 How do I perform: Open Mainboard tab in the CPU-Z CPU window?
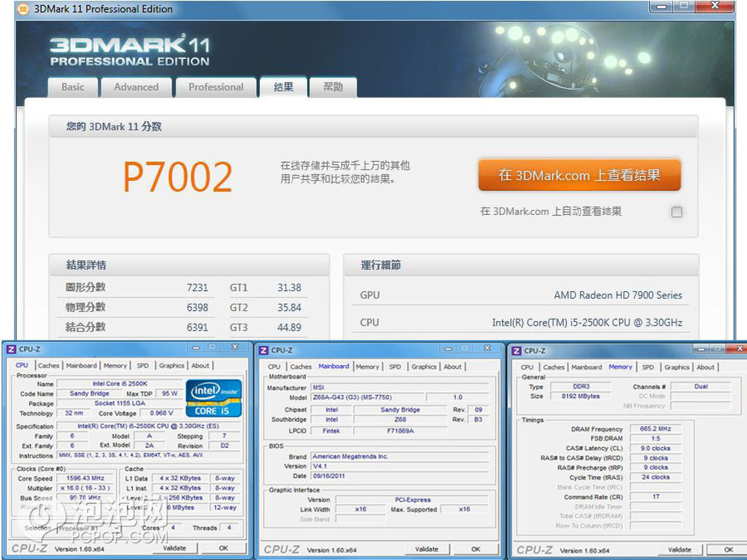[81, 366]
